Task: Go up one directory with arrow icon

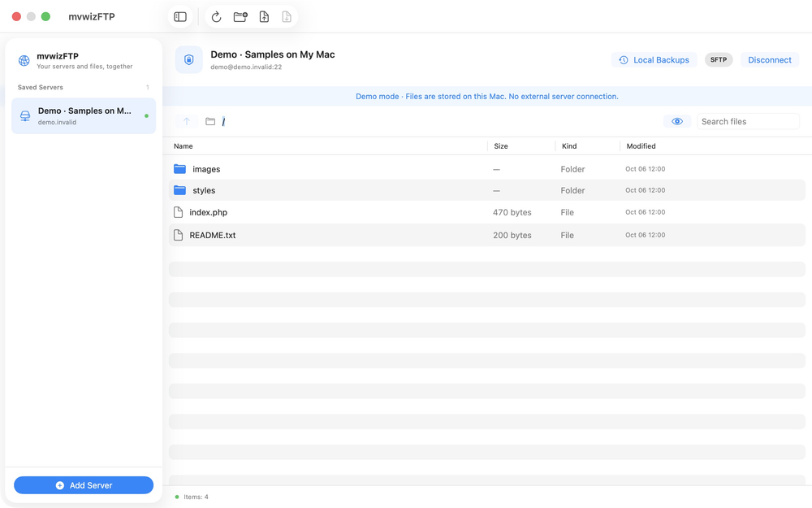Action: (187, 121)
